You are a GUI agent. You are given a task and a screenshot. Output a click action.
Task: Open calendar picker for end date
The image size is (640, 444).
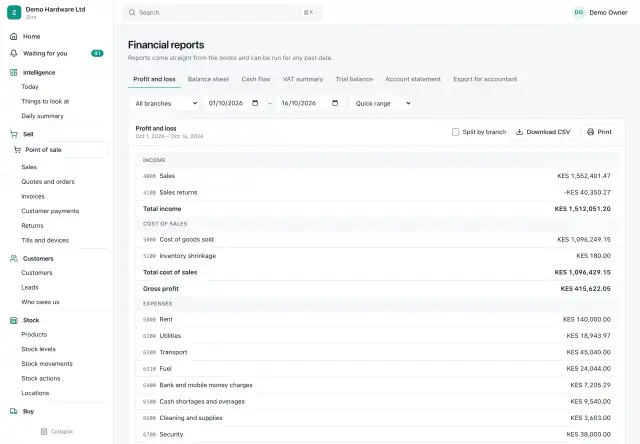tap(335, 103)
